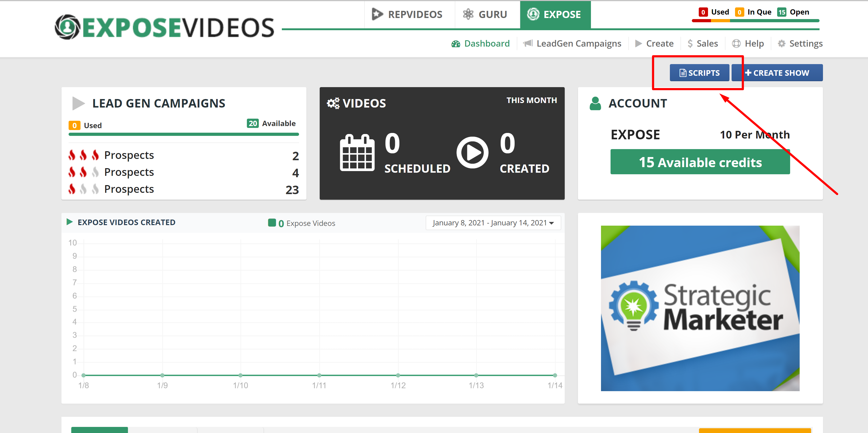Click the play circle icon for created videos
Screen dimensions: 868x433
point(472,153)
